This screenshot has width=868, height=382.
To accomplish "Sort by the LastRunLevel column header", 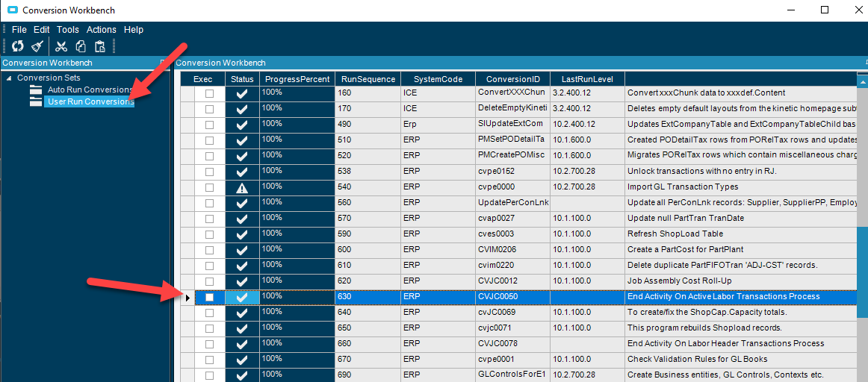I will (x=587, y=79).
